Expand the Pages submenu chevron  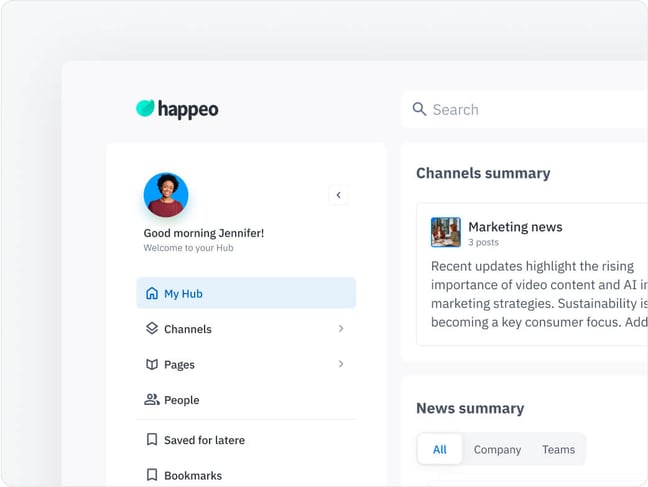340,365
